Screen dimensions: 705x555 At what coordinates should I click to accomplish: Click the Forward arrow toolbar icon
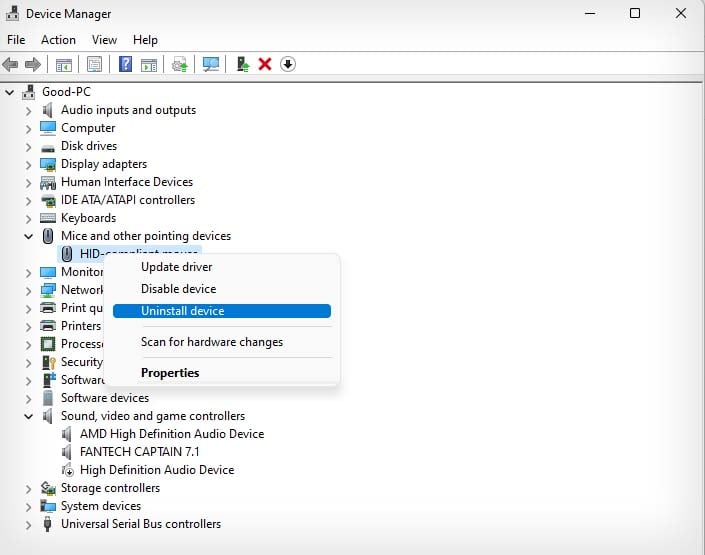pyautogui.click(x=33, y=65)
